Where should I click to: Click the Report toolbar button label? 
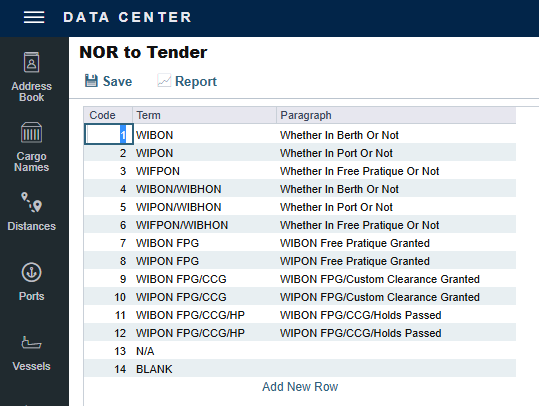(x=196, y=81)
